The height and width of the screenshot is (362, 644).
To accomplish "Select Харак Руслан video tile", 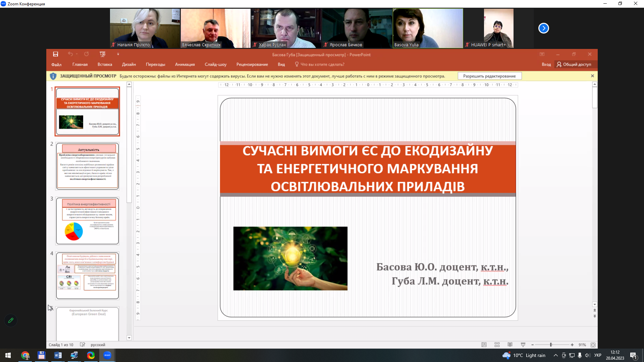I will [286, 28].
